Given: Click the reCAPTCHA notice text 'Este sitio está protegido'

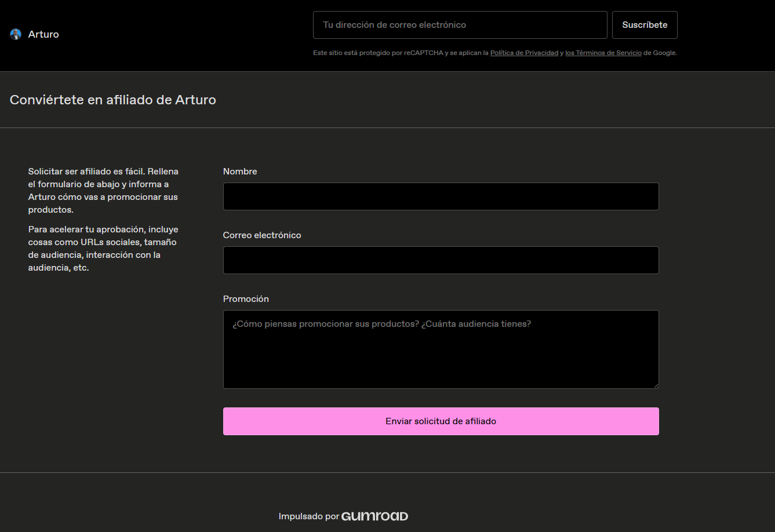Looking at the screenshot, I should pos(495,53).
